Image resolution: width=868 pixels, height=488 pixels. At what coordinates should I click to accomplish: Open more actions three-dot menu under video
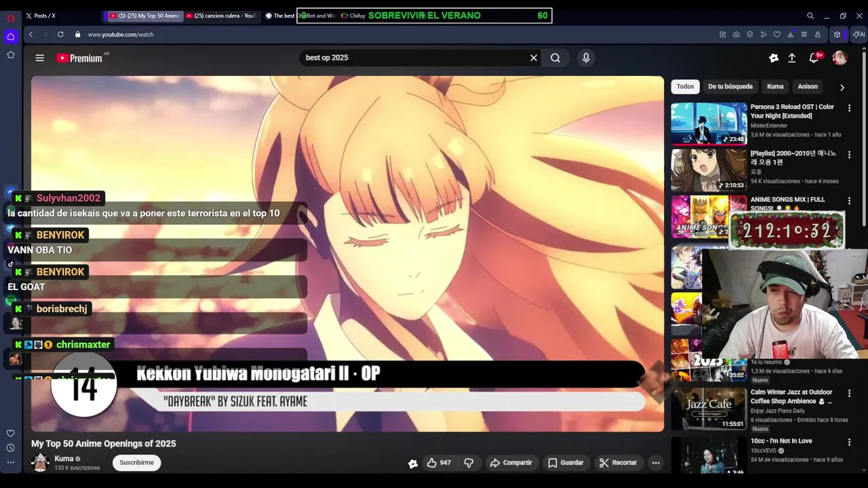tap(656, 463)
